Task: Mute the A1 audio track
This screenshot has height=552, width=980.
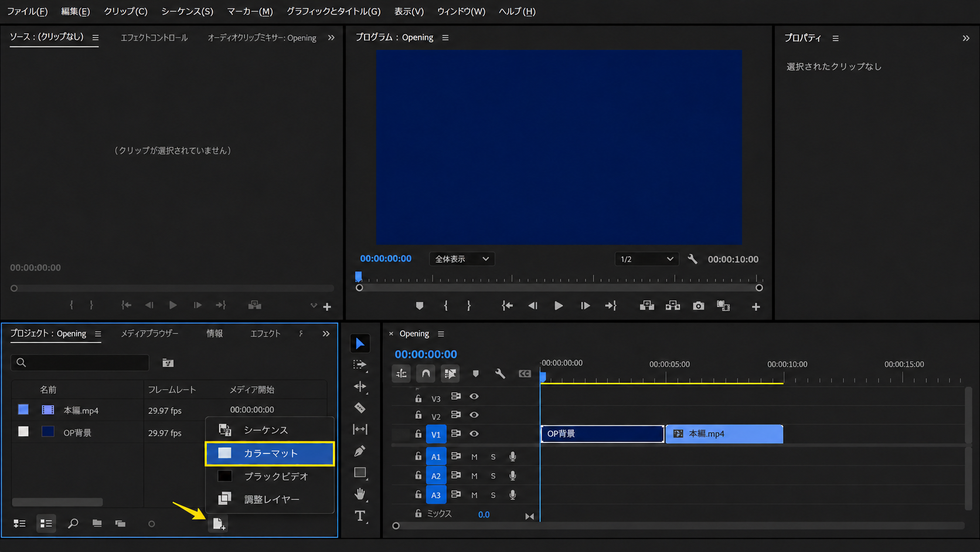Action: 474,457
